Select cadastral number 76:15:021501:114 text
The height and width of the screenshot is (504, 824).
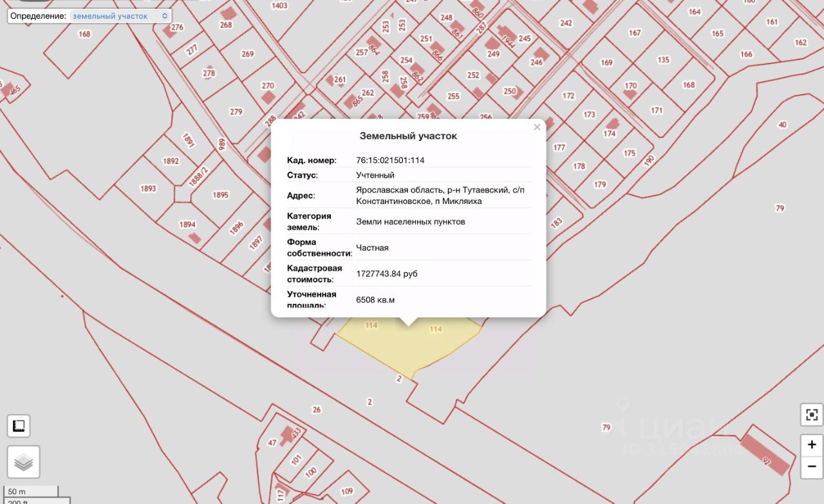(x=390, y=160)
